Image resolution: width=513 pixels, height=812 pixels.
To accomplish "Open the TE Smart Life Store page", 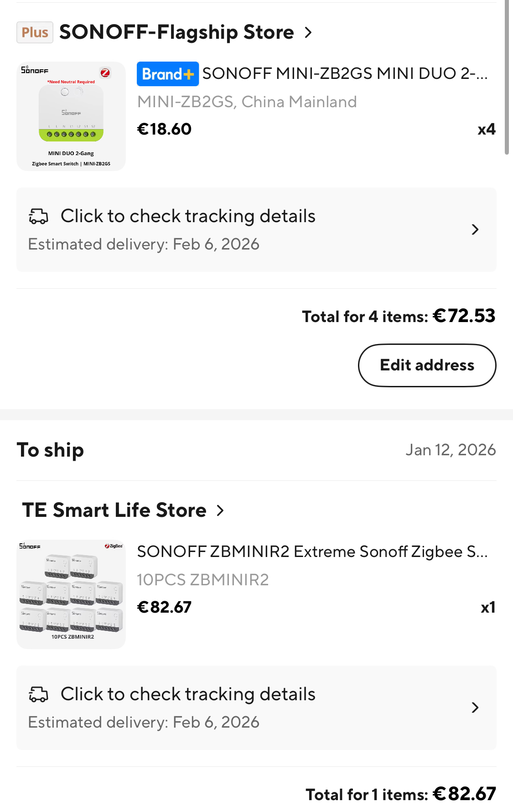I will tap(114, 510).
